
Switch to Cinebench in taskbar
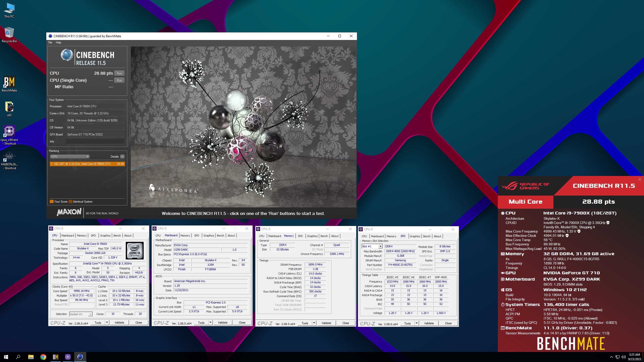click(80, 357)
